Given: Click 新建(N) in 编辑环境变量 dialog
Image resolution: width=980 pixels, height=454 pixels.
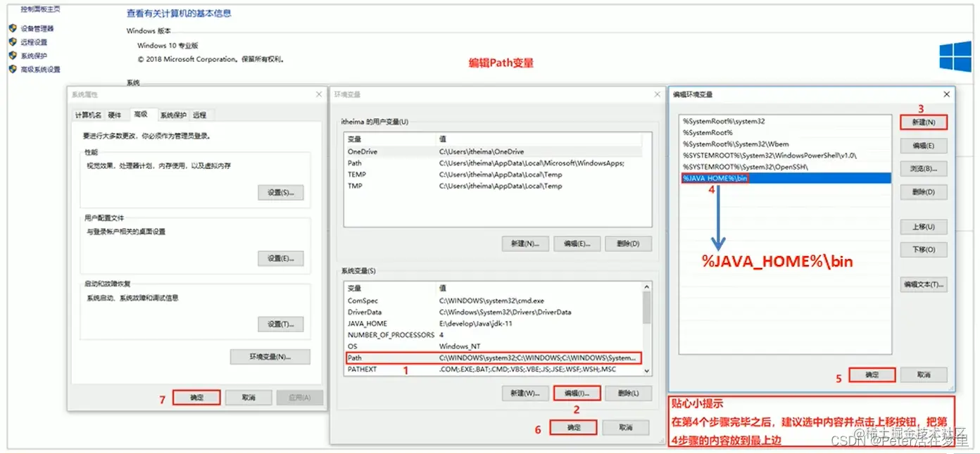Looking at the screenshot, I should 924,122.
